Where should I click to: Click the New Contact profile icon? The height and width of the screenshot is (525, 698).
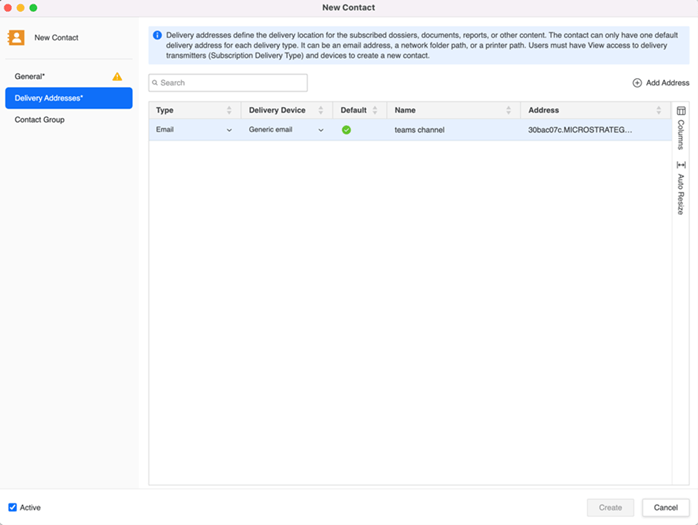(16, 38)
